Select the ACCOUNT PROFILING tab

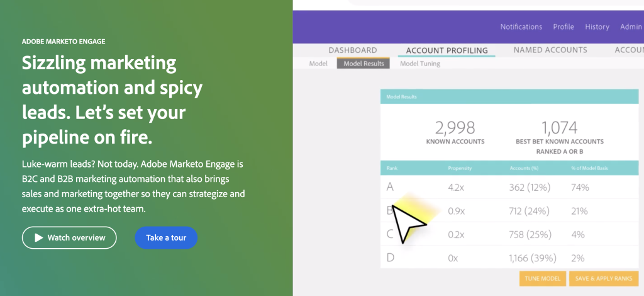click(447, 50)
